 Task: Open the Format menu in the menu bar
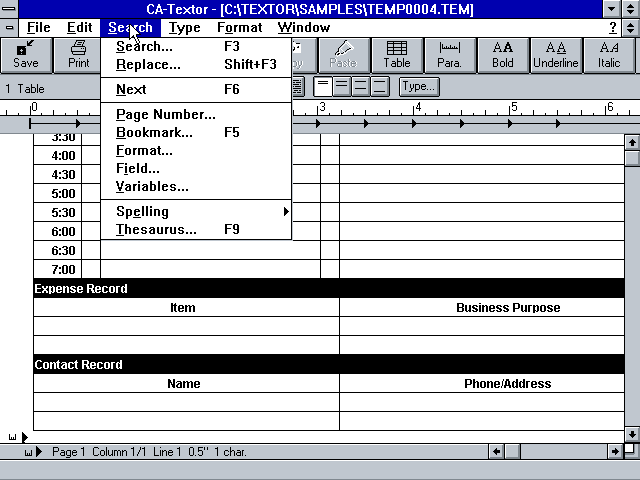pyautogui.click(x=240, y=27)
